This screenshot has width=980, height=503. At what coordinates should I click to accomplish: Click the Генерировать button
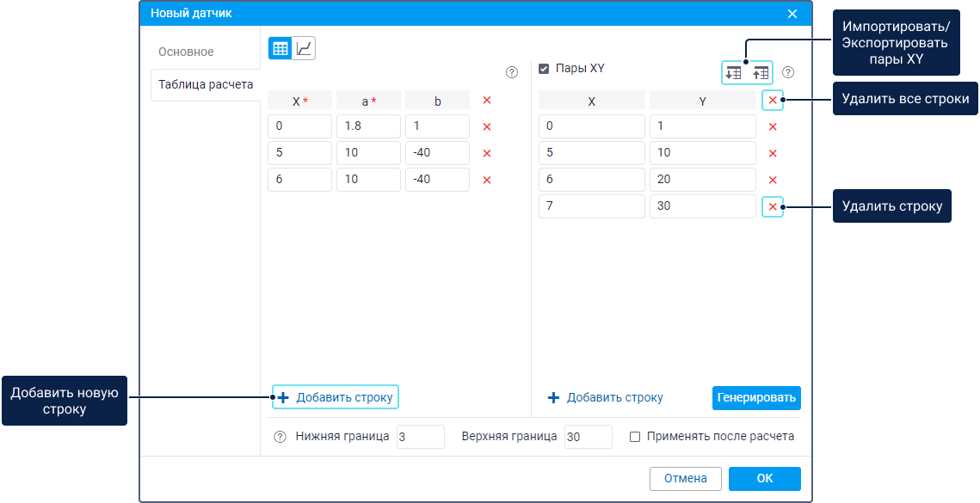tap(756, 397)
